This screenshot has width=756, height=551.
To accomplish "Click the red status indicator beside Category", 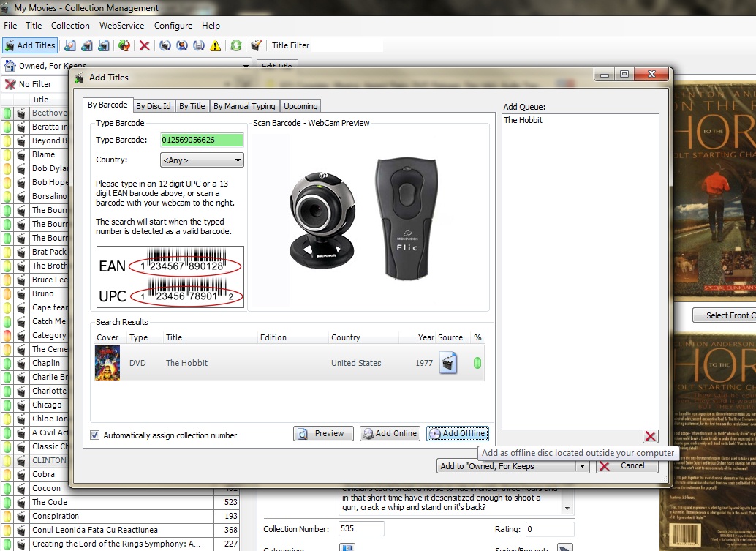I will pyautogui.click(x=7, y=336).
